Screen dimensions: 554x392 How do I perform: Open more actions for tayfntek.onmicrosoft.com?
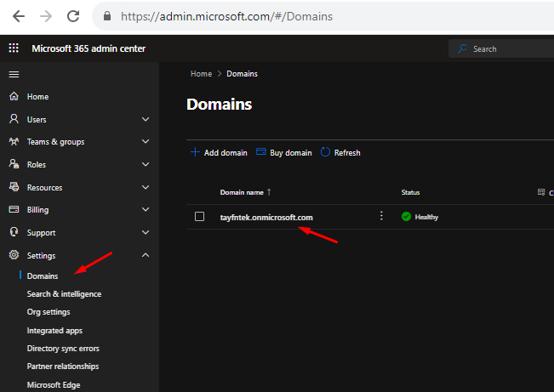(x=381, y=216)
